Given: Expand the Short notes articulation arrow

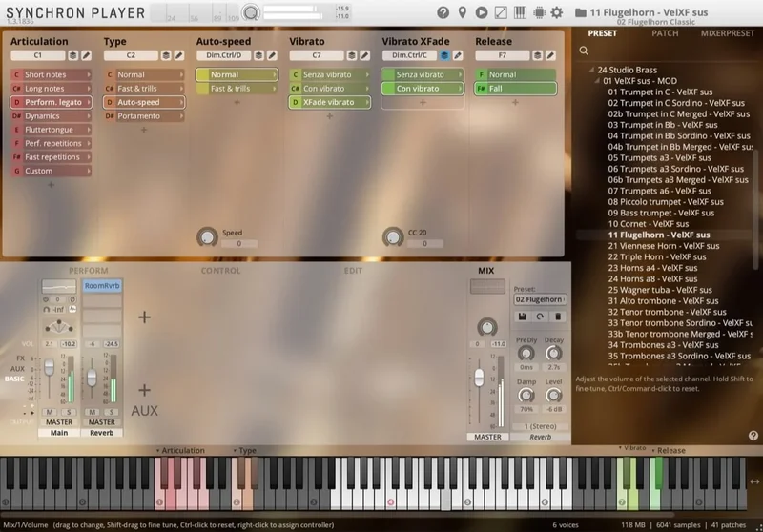Looking at the screenshot, I should tap(89, 74).
